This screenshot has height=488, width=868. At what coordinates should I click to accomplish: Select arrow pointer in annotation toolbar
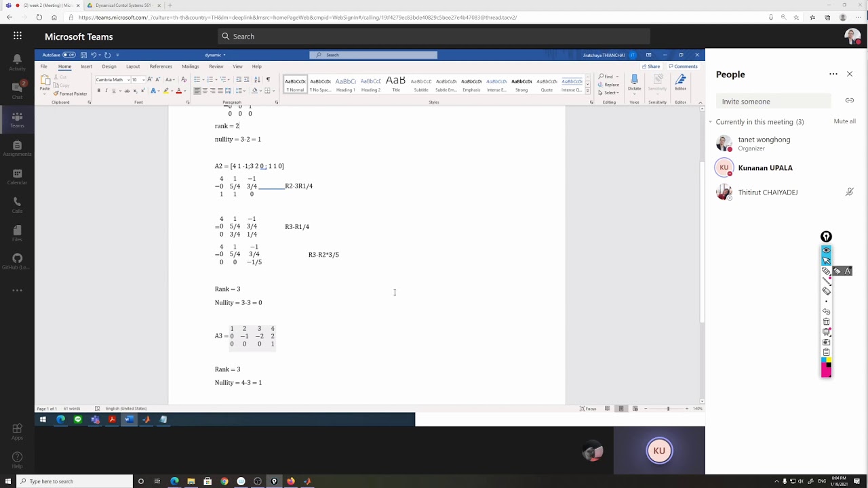[826, 261]
